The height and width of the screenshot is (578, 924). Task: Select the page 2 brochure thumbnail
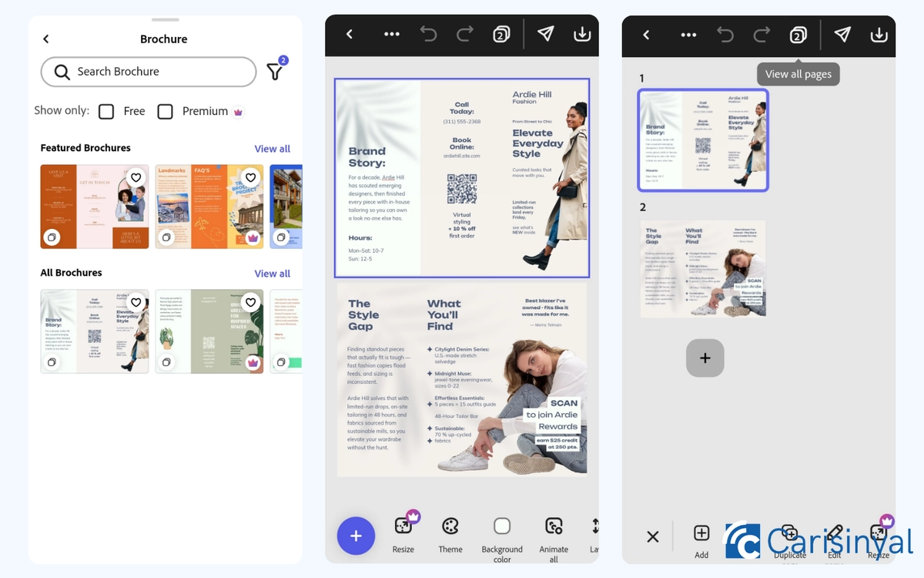pos(703,269)
